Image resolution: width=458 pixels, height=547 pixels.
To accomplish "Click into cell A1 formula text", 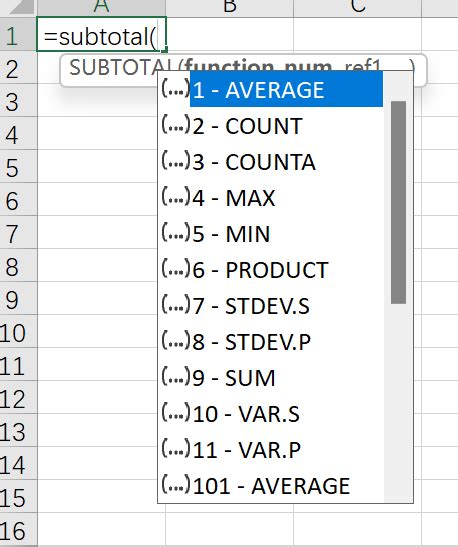I will [100, 37].
